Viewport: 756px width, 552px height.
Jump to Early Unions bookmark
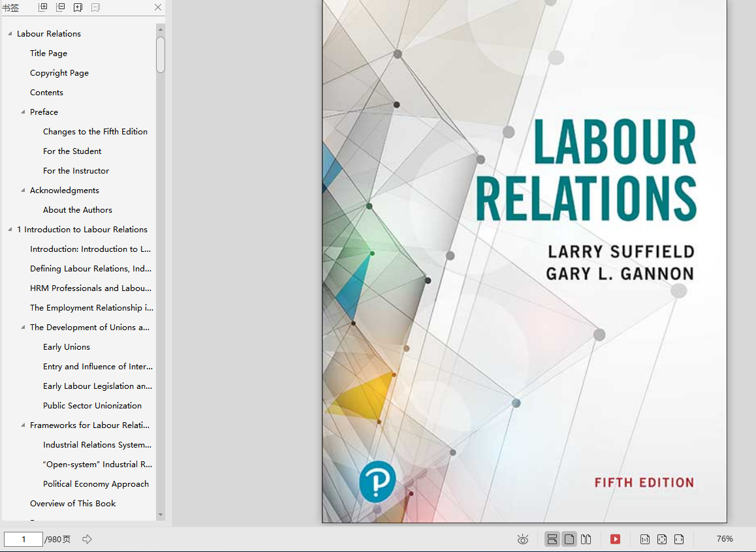point(67,347)
